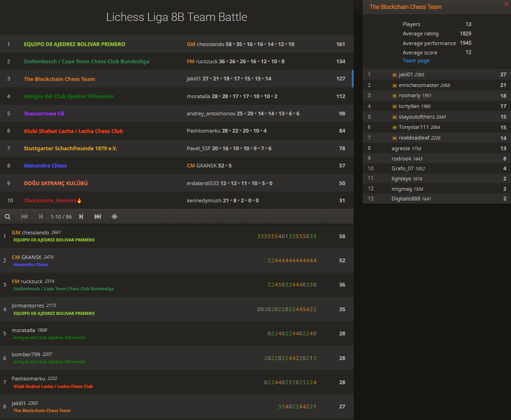This screenshot has width=511, height=420.
Task: Open player GKANSK in the leaderboard
Action: tap(32, 257)
